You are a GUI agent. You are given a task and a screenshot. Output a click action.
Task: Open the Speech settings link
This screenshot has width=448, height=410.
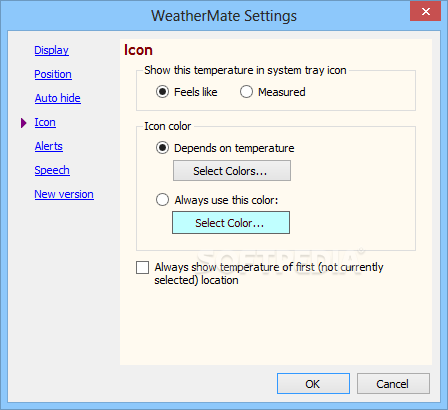click(52, 170)
